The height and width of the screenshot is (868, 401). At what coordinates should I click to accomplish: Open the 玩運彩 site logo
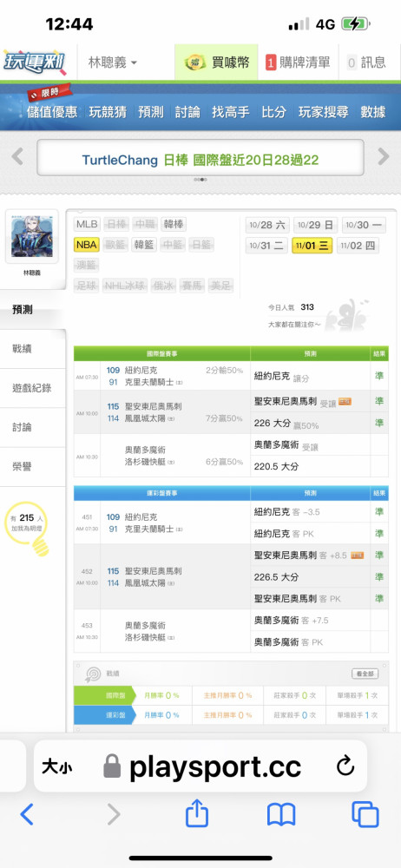coord(35,62)
